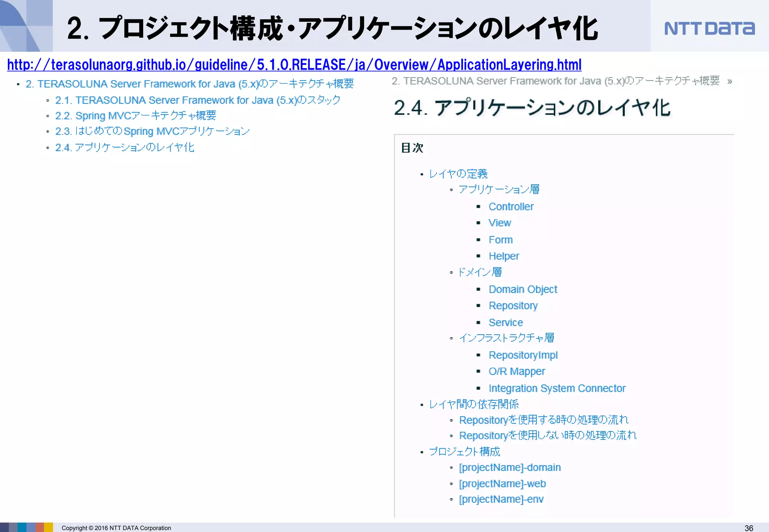Viewport: 769px width, 532px height.
Task: Click 'Copyright © 2016 NTT DATA Corporation' footer text
Action: 116,528
